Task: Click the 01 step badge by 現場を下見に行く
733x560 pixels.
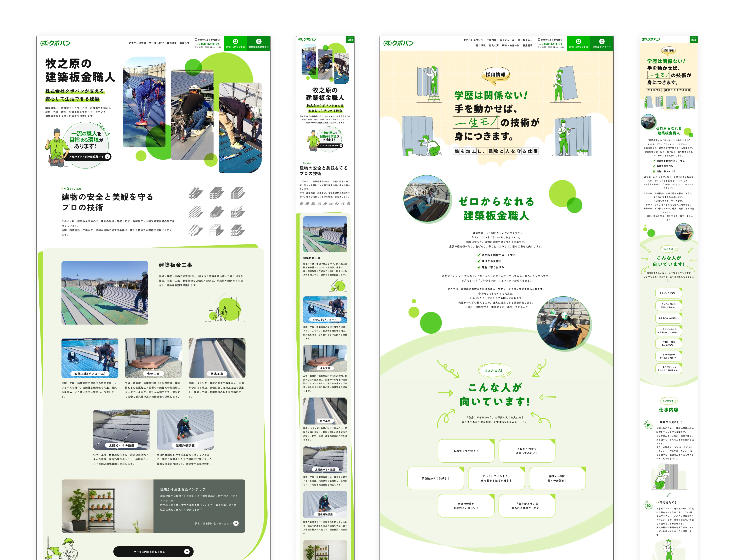Action: pos(648,425)
